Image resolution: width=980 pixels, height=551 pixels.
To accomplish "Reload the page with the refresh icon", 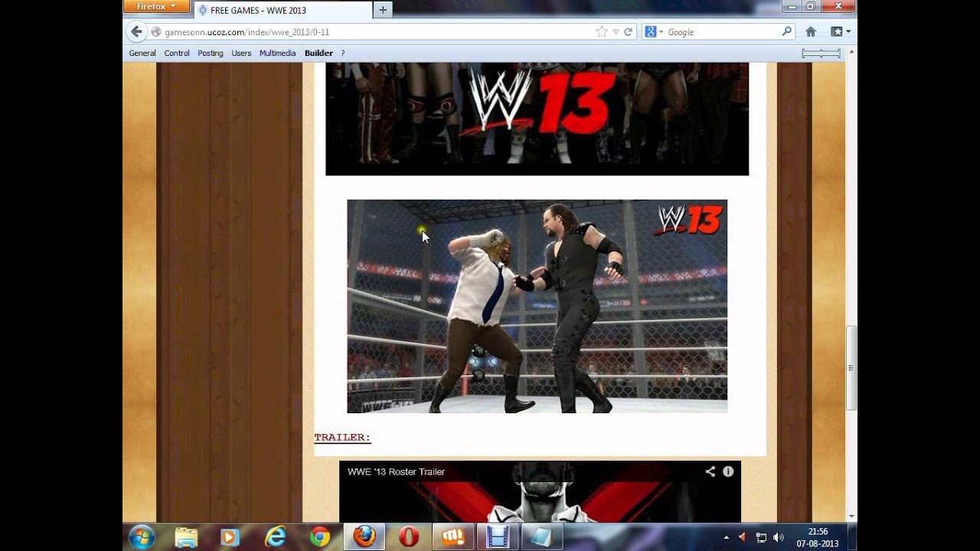I will tap(628, 31).
